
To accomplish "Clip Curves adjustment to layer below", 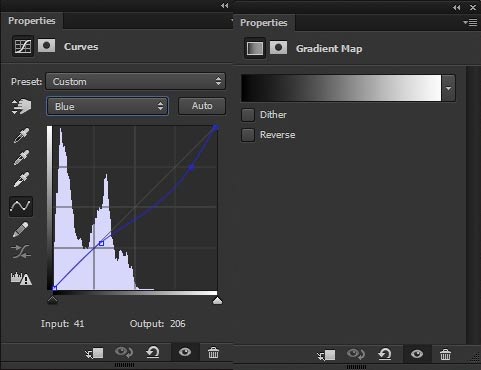I will (x=94, y=353).
